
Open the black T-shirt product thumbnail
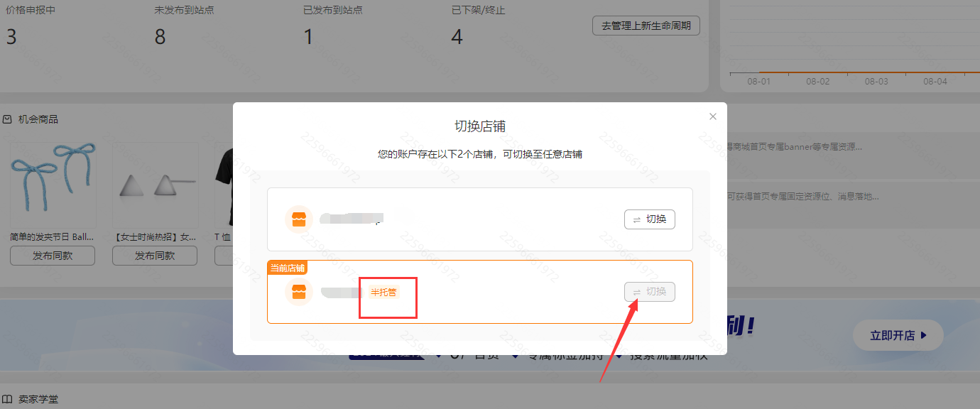point(224,185)
